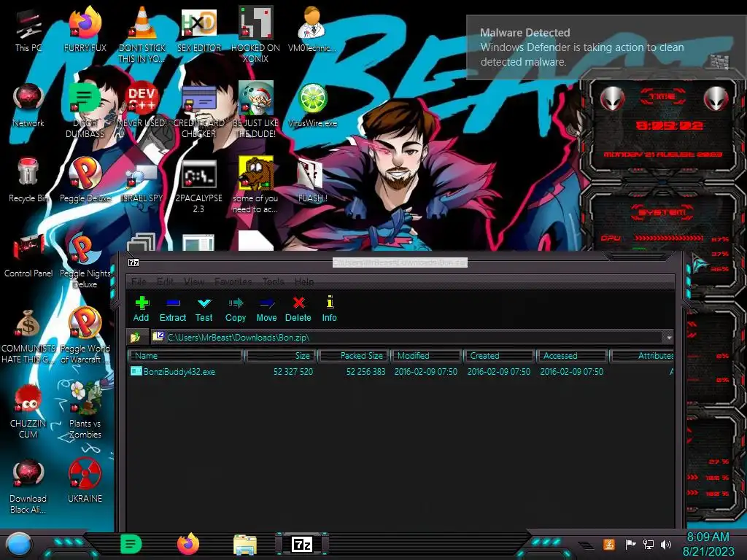Open the This PC desktop icon

pos(28,29)
